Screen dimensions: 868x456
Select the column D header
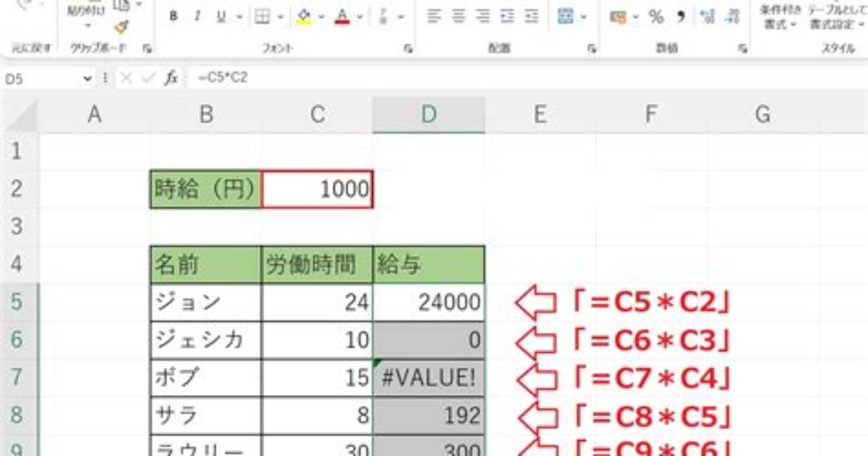pos(429,115)
